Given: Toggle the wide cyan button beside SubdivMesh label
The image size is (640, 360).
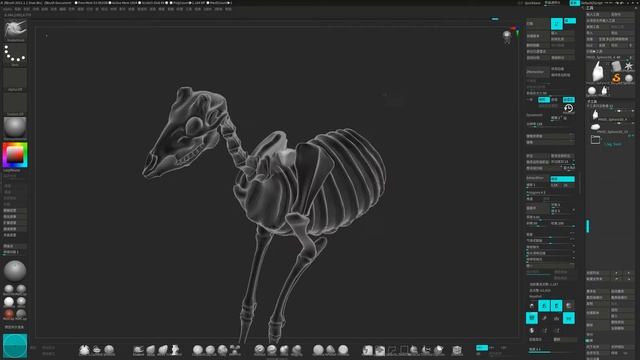Looking at the screenshot, I should click(x=562, y=179).
